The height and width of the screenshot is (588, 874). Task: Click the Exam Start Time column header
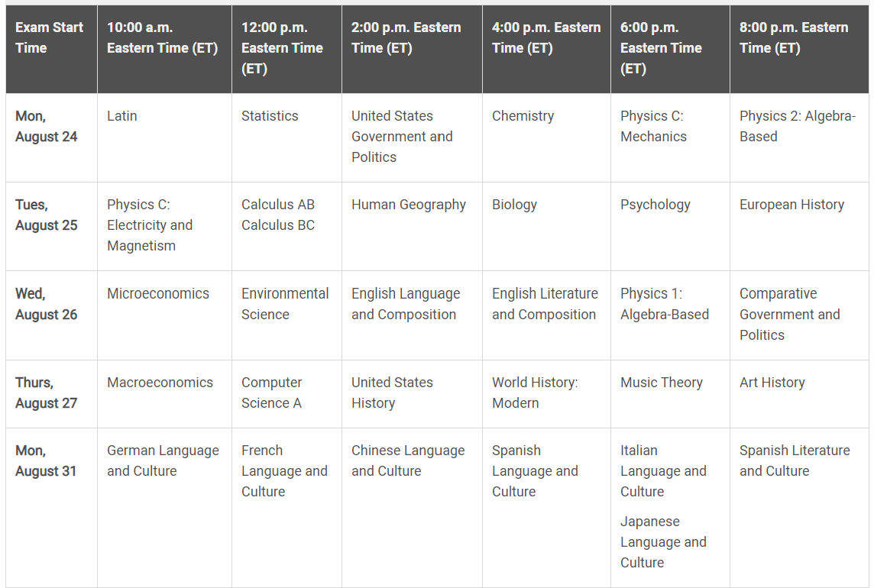[x=49, y=37]
